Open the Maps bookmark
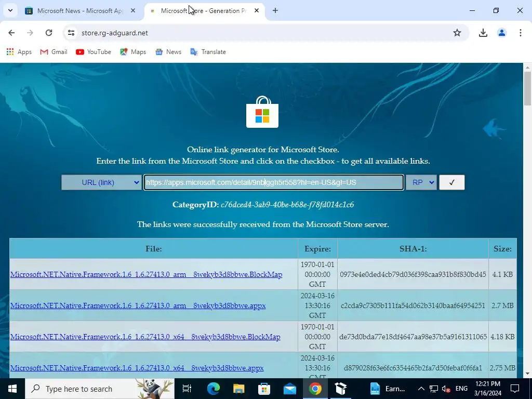The width and height of the screenshot is (532, 399). pyautogui.click(x=132, y=52)
